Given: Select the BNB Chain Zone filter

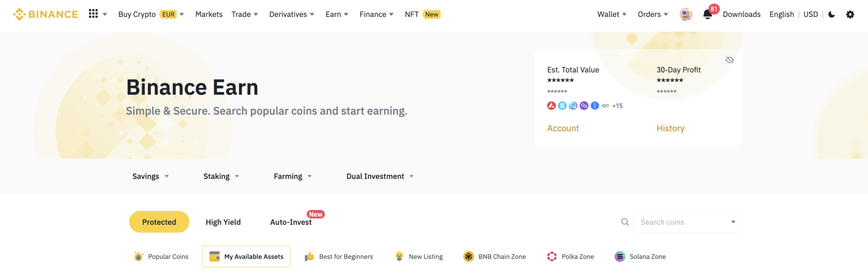Looking at the screenshot, I should (x=495, y=257).
